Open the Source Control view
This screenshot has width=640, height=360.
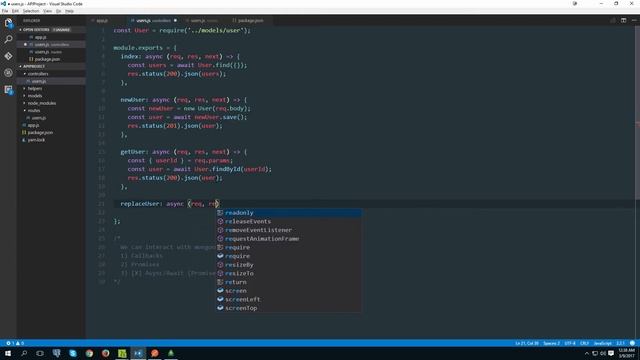point(8,56)
